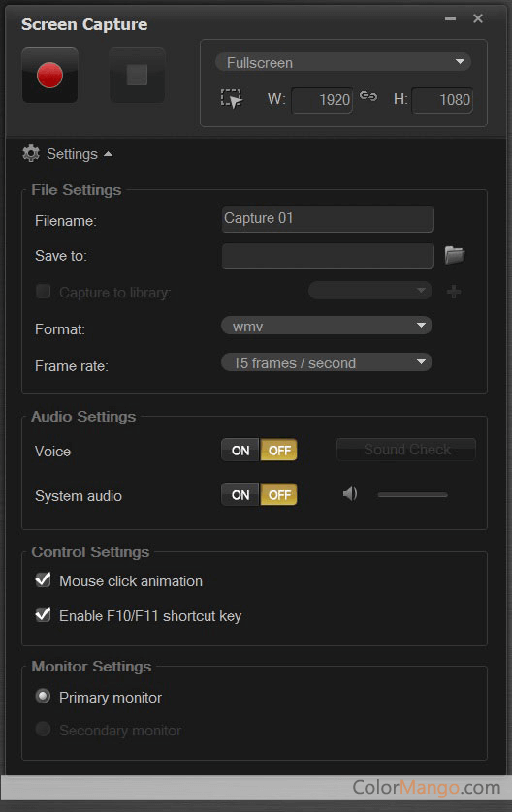Minimize the Screen Capture window

pos(450,19)
